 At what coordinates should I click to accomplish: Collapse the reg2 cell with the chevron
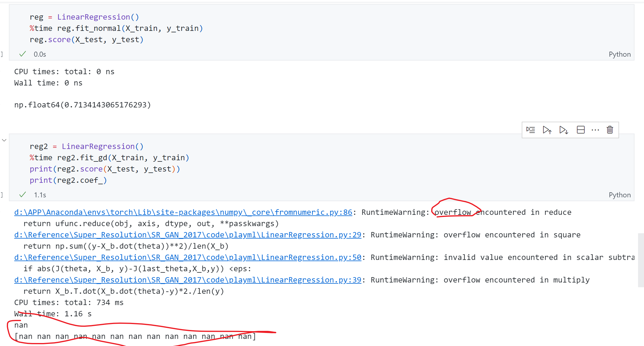point(4,140)
